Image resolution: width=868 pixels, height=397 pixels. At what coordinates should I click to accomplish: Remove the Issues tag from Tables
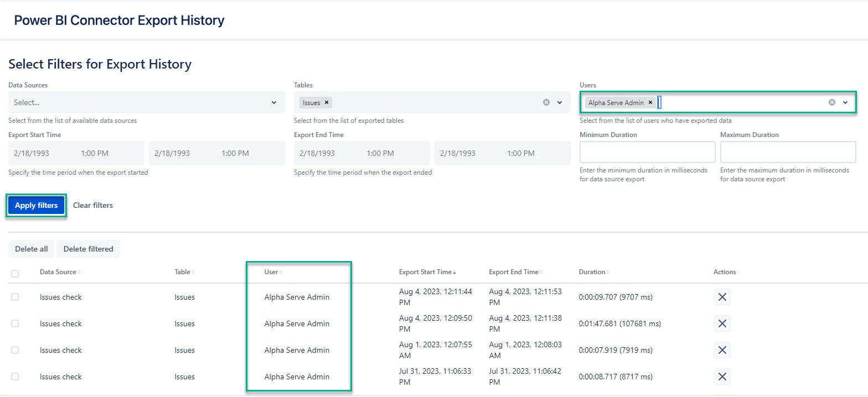[x=327, y=102]
